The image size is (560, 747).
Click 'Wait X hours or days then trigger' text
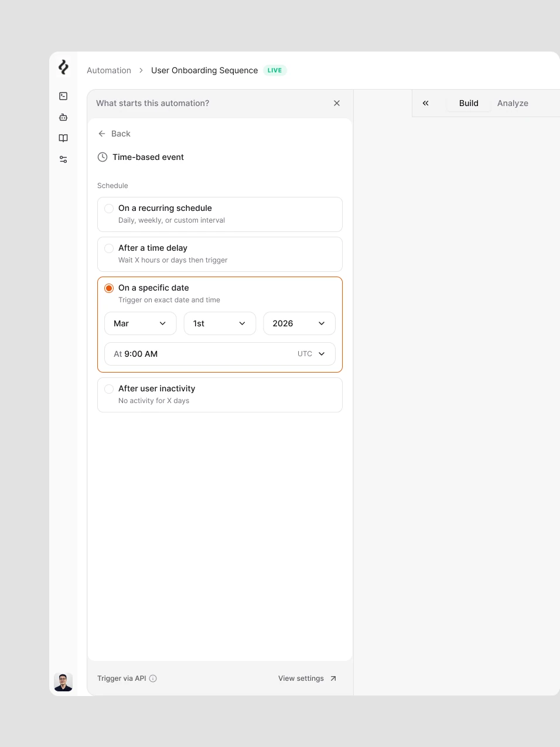pyautogui.click(x=173, y=260)
